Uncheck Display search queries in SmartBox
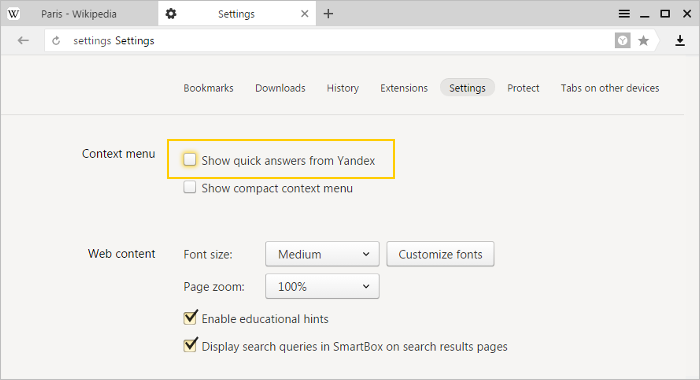 point(190,345)
